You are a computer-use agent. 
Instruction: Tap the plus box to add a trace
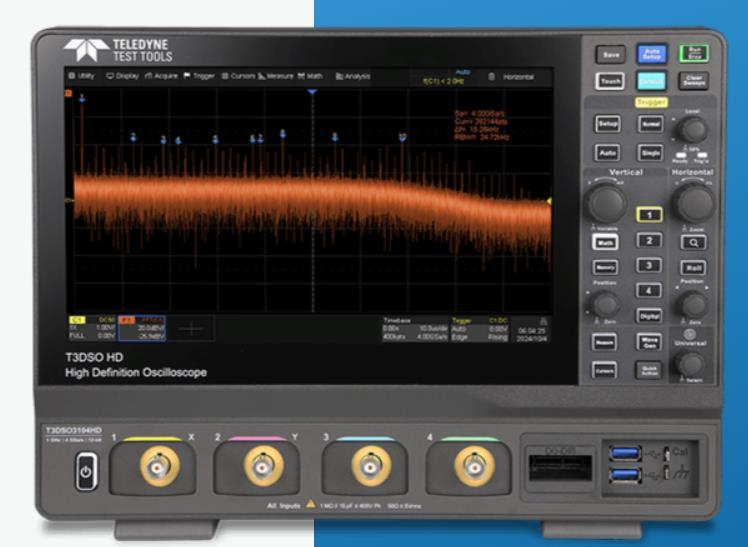tap(191, 329)
